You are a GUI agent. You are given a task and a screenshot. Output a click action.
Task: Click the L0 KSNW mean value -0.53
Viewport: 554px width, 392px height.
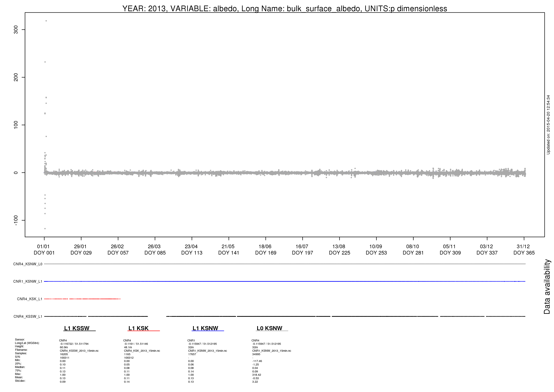(256, 378)
